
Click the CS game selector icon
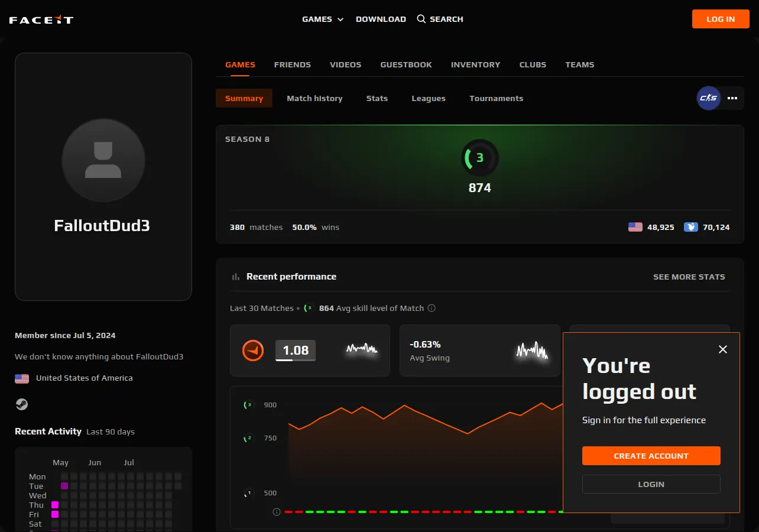(709, 98)
